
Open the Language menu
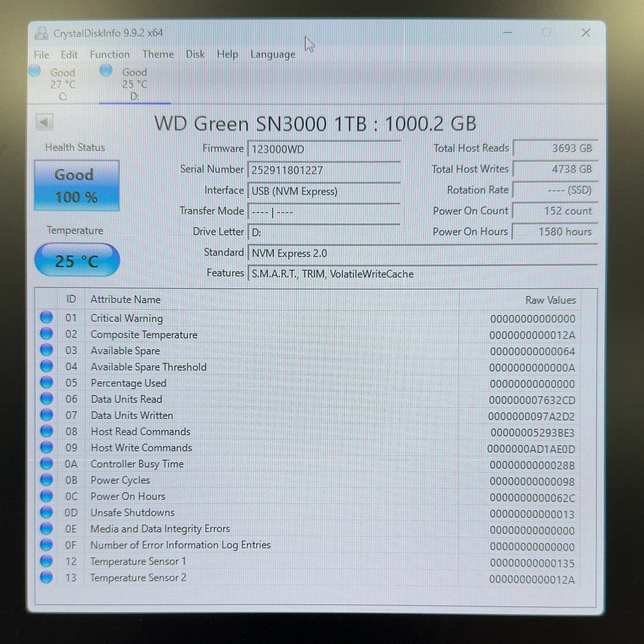pos(273,55)
